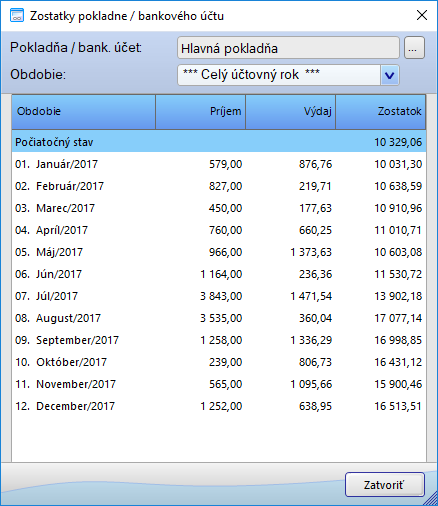Select the 01. Január/2017 row
The height and width of the screenshot is (506, 438).
click(219, 164)
